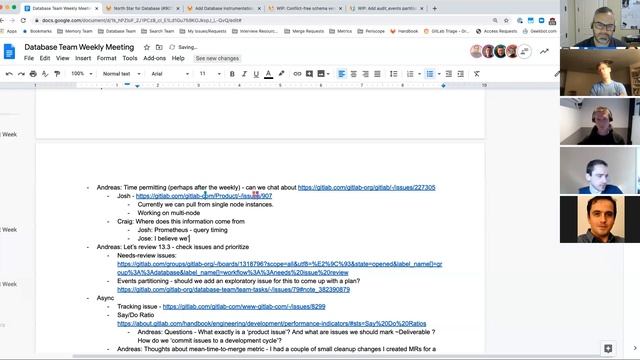The height and width of the screenshot is (360, 640).
Task: Right align the text
Action: [365, 74]
